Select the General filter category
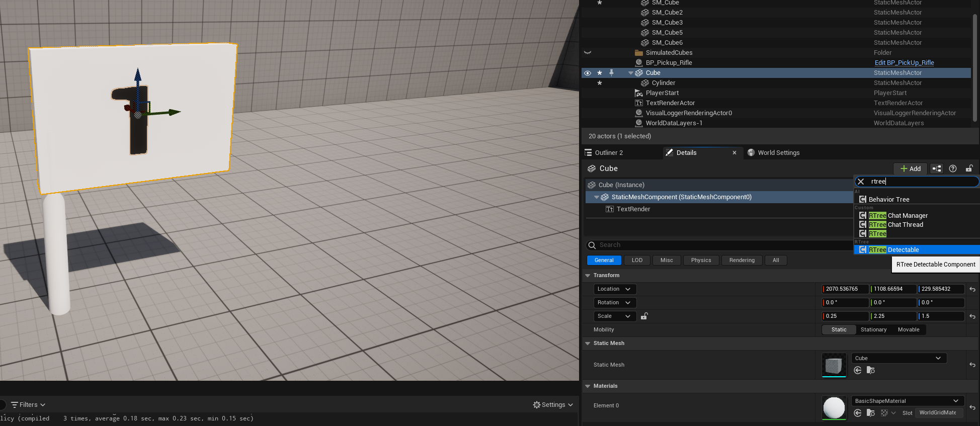 click(604, 261)
